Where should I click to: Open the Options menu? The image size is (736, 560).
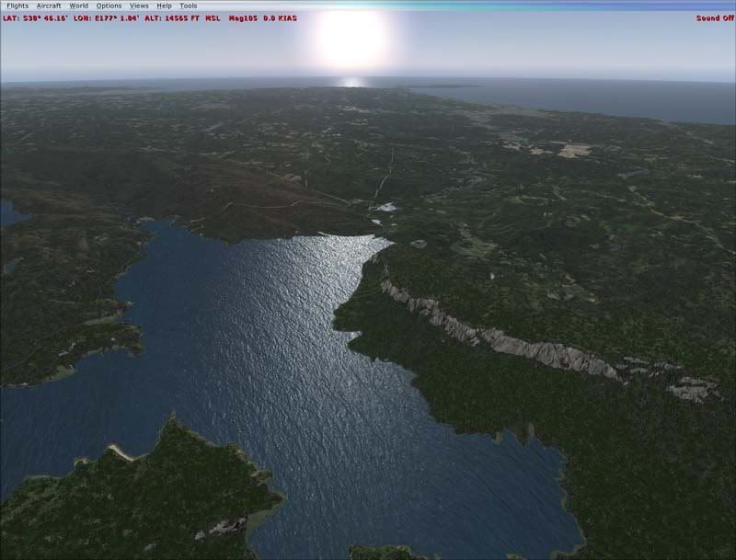[109, 6]
